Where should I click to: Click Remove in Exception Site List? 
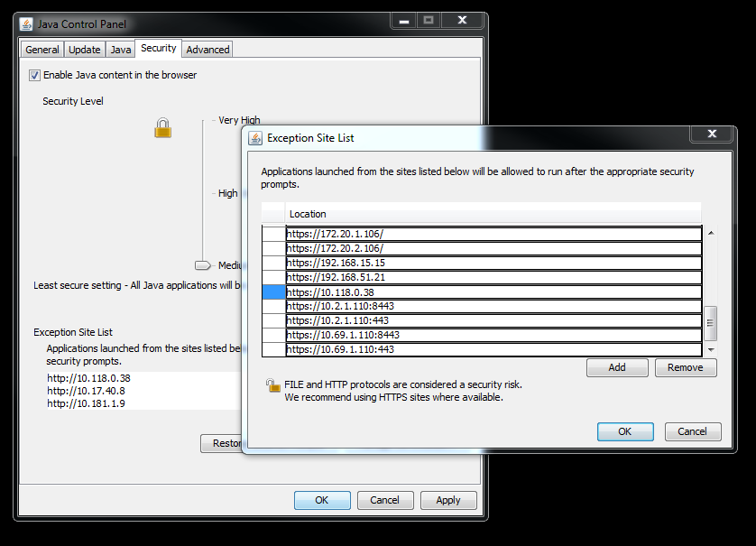coord(686,367)
